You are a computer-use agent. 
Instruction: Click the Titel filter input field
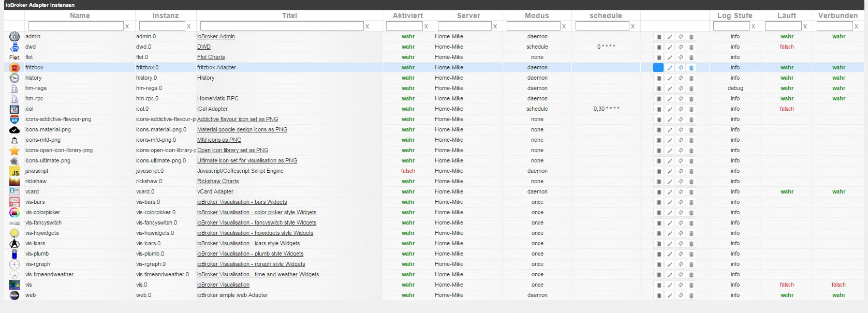(282, 26)
